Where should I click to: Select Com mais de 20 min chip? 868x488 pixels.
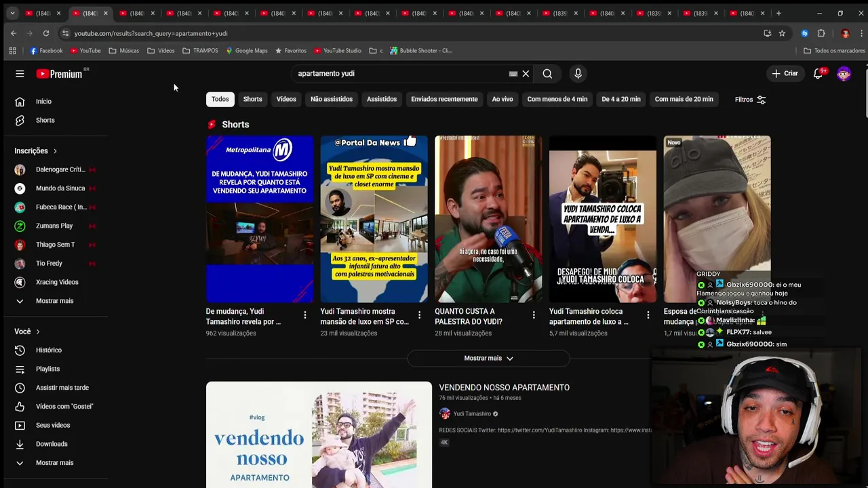click(684, 99)
